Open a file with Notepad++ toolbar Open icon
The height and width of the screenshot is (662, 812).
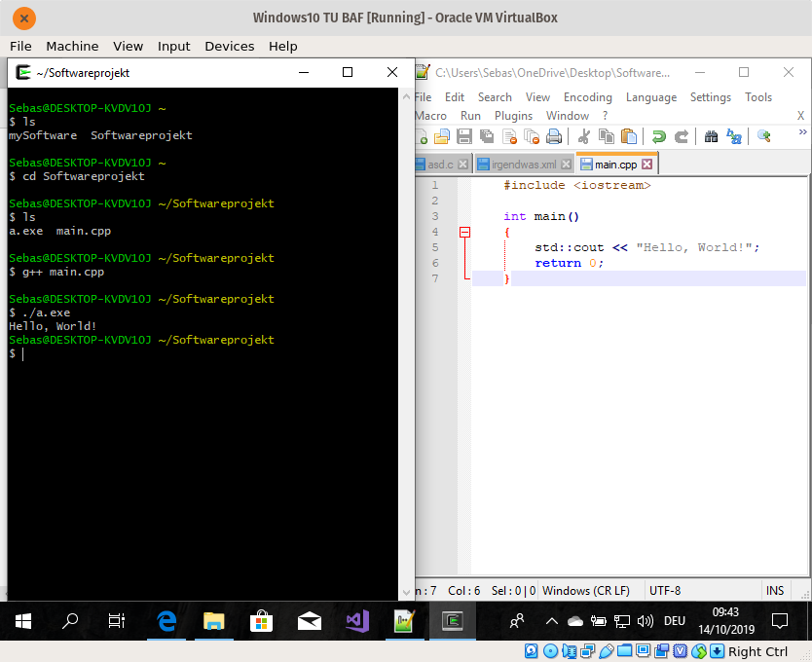(x=442, y=136)
